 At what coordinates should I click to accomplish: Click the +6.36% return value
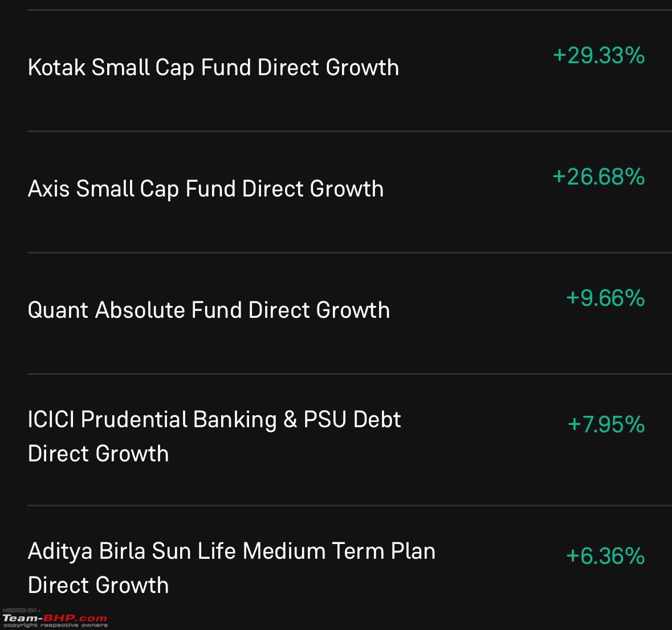pos(605,556)
